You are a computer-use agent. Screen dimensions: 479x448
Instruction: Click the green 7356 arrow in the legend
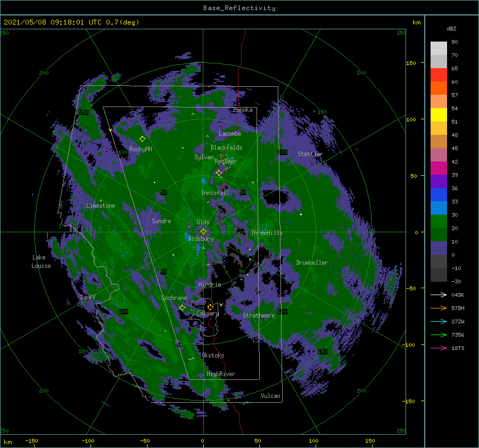pyautogui.click(x=439, y=335)
